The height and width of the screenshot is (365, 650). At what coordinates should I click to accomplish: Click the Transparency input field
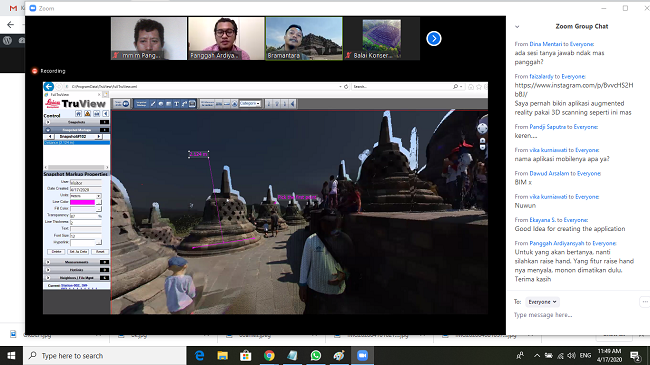tap(84, 216)
